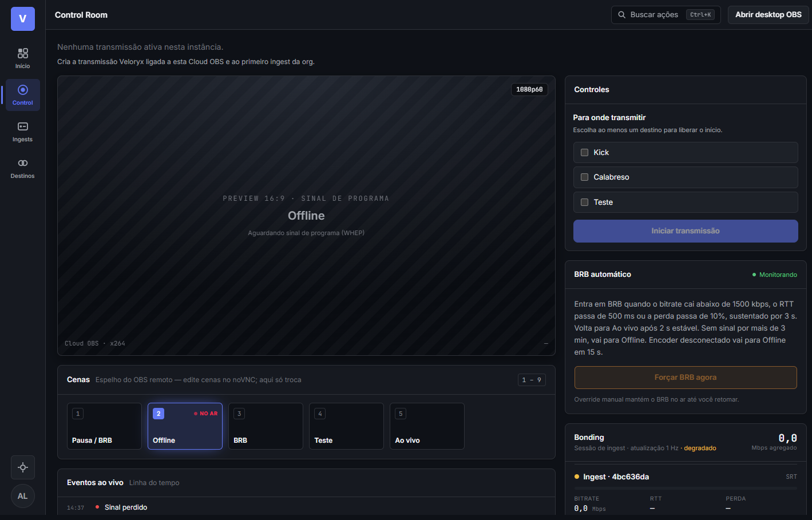The height and width of the screenshot is (520, 812).
Task: Click the red Sinal perdido event dot
Action: pyautogui.click(x=97, y=507)
